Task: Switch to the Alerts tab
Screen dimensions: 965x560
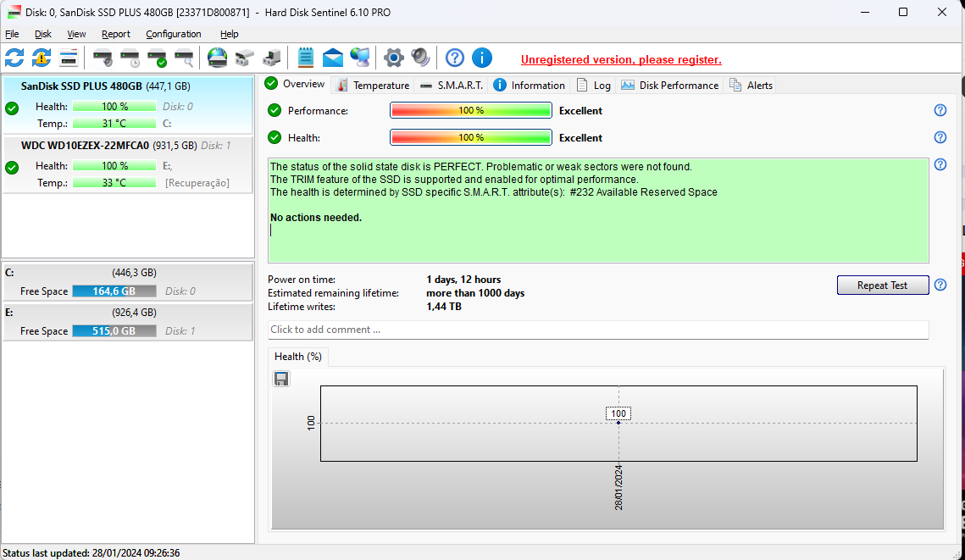Action: point(751,85)
